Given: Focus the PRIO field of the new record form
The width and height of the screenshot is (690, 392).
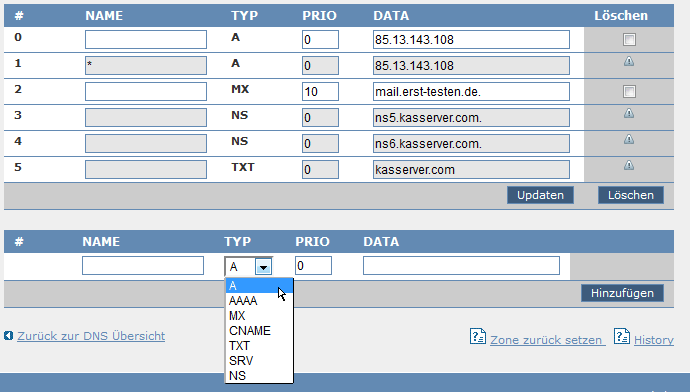Looking at the screenshot, I should click(313, 266).
